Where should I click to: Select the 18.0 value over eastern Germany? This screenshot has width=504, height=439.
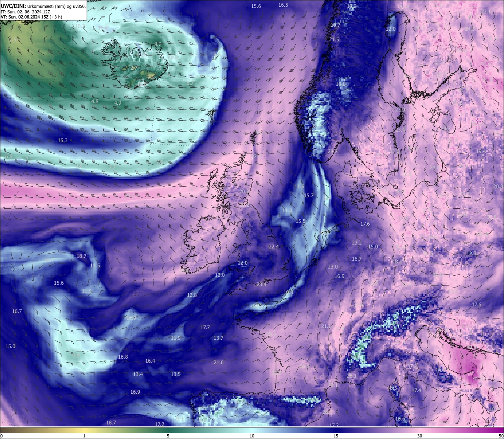[x=397, y=262]
